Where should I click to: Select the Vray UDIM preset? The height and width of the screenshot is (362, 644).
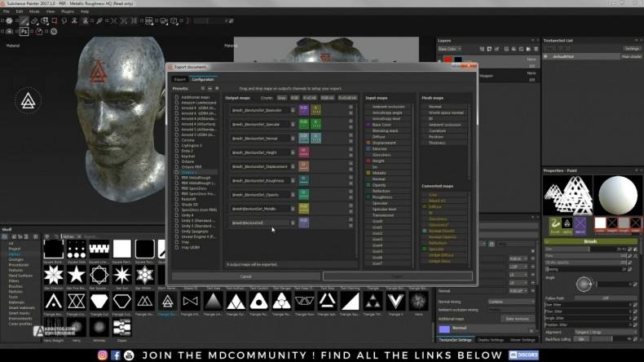[x=190, y=247]
